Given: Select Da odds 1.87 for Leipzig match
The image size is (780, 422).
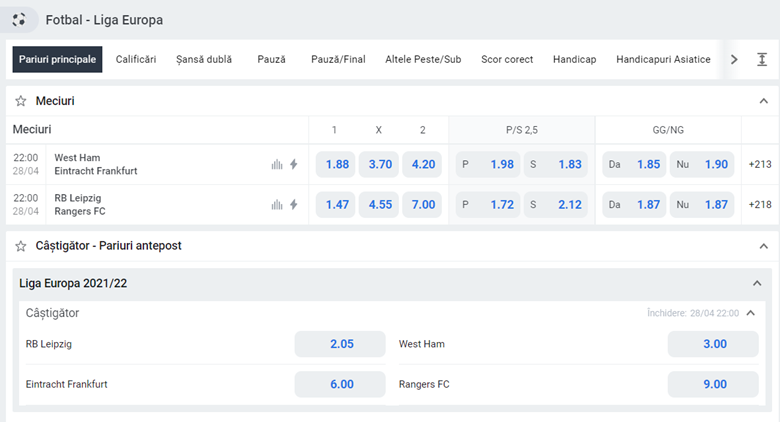Looking at the screenshot, I should click(x=634, y=205).
